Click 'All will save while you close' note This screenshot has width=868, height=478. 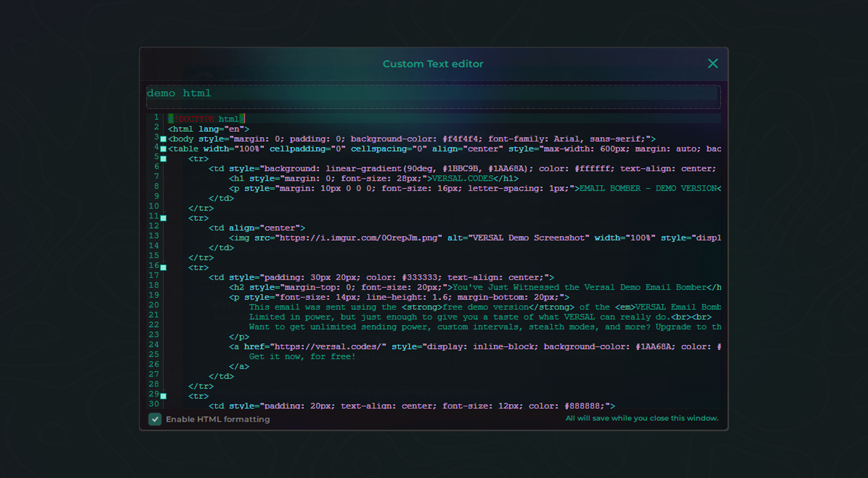point(642,418)
